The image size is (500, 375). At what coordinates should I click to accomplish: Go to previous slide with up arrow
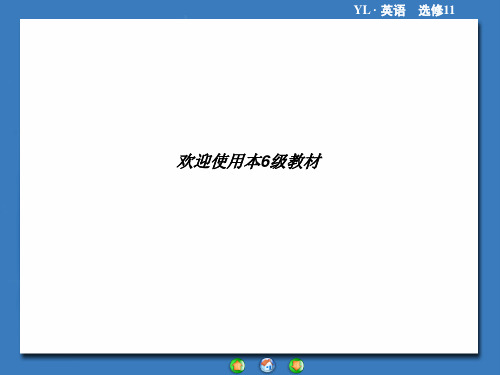(237, 366)
